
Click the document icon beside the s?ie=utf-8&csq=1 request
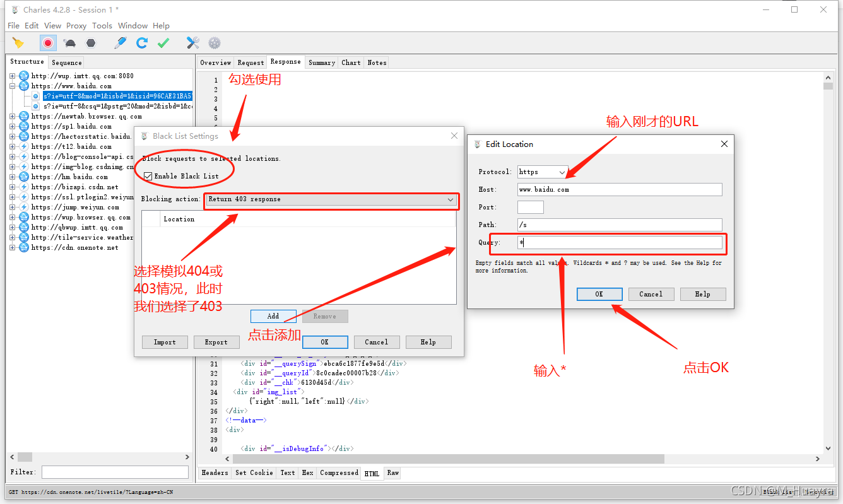coord(35,107)
